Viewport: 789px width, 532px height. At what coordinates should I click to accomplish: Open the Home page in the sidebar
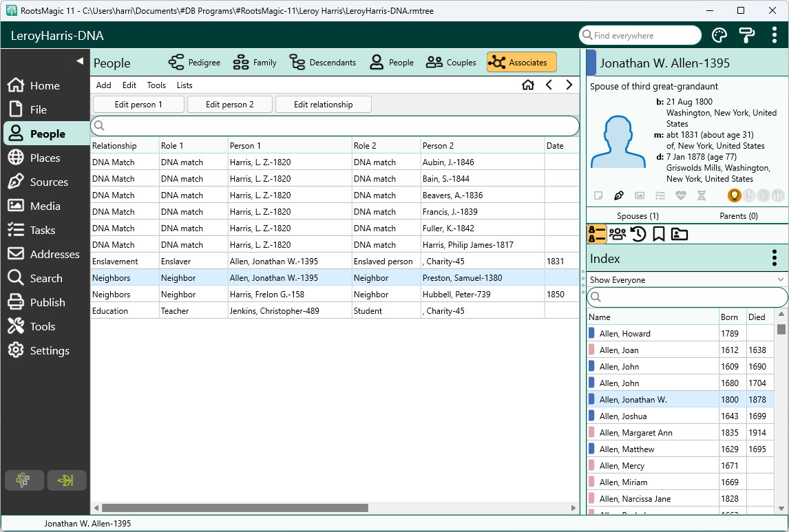point(34,85)
